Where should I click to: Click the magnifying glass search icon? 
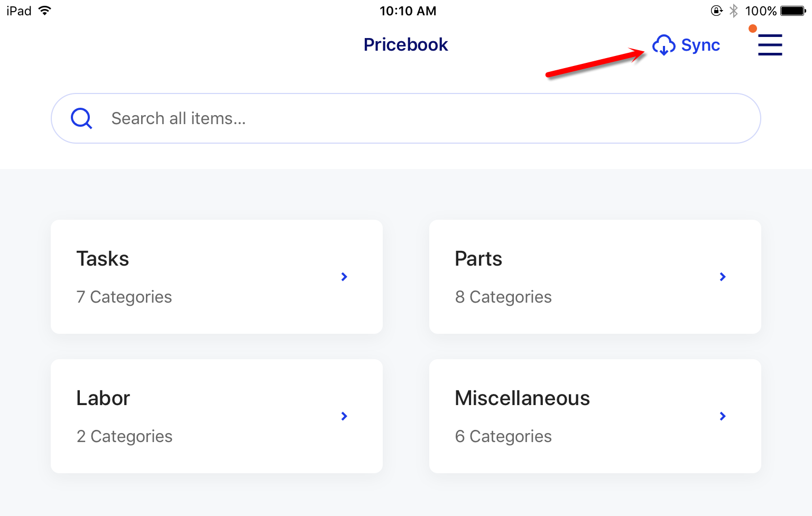[x=81, y=118]
